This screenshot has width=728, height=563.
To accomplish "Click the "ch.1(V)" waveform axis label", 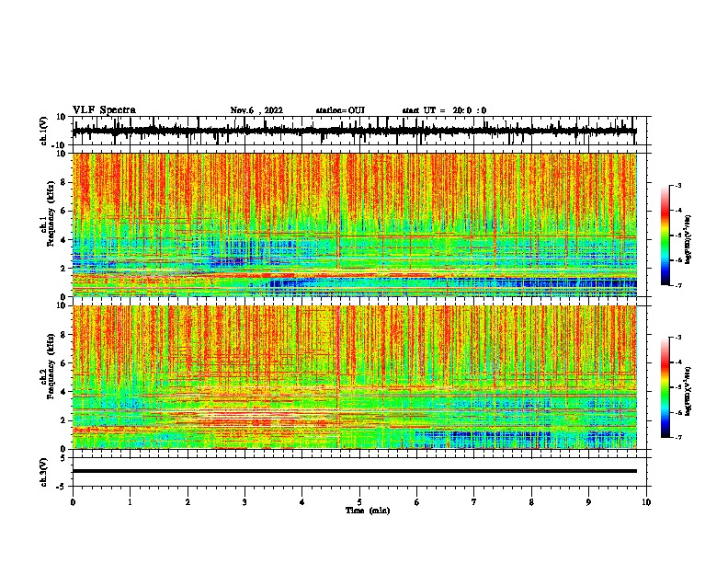I will click(44, 131).
